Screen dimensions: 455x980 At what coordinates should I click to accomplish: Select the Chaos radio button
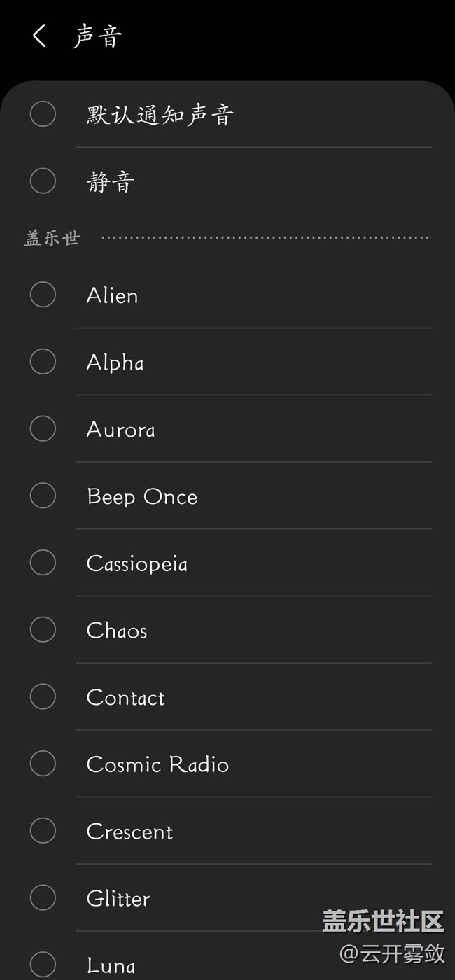(x=43, y=630)
